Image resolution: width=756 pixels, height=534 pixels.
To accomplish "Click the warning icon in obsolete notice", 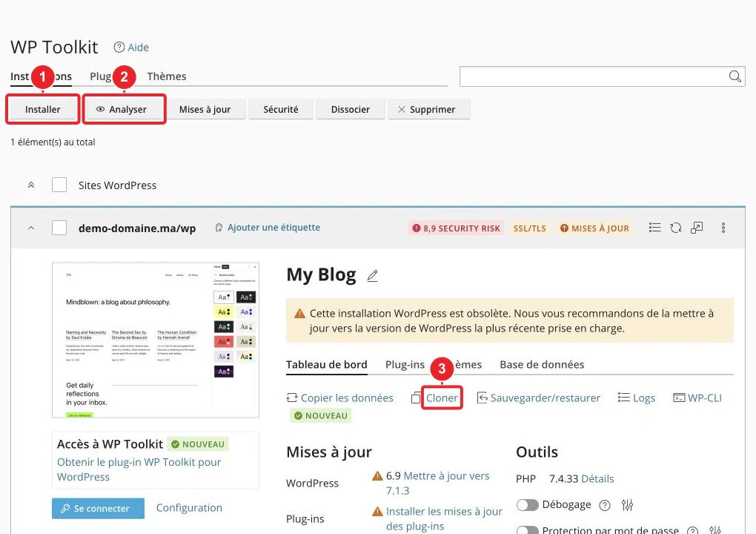I will point(299,314).
